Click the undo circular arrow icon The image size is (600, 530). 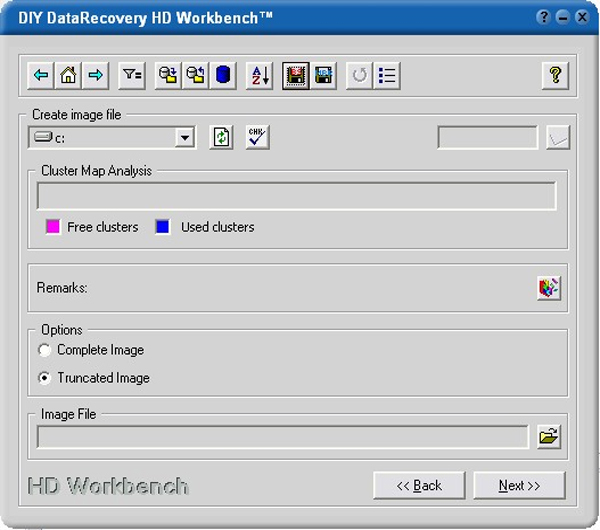359,75
